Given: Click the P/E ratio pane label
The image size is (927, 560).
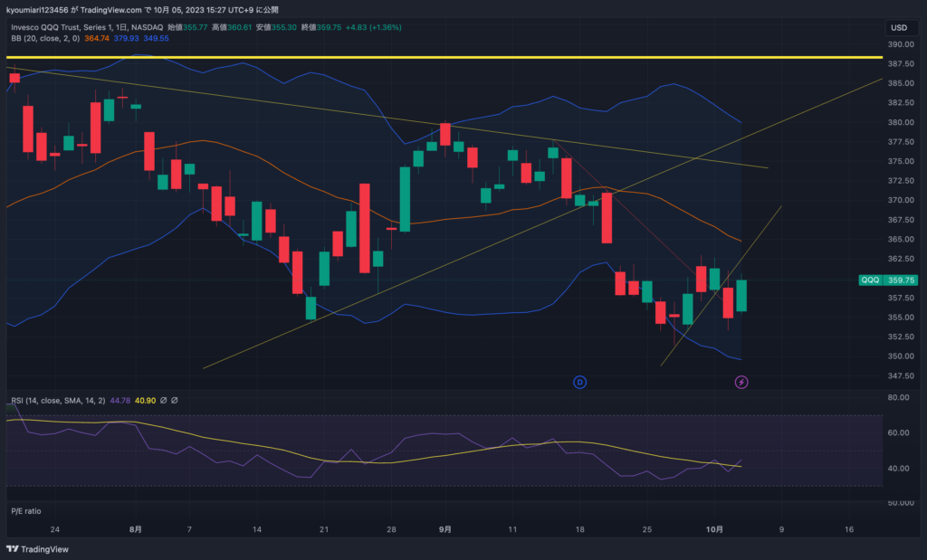Looking at the screenshot, I should coord(26,511).
